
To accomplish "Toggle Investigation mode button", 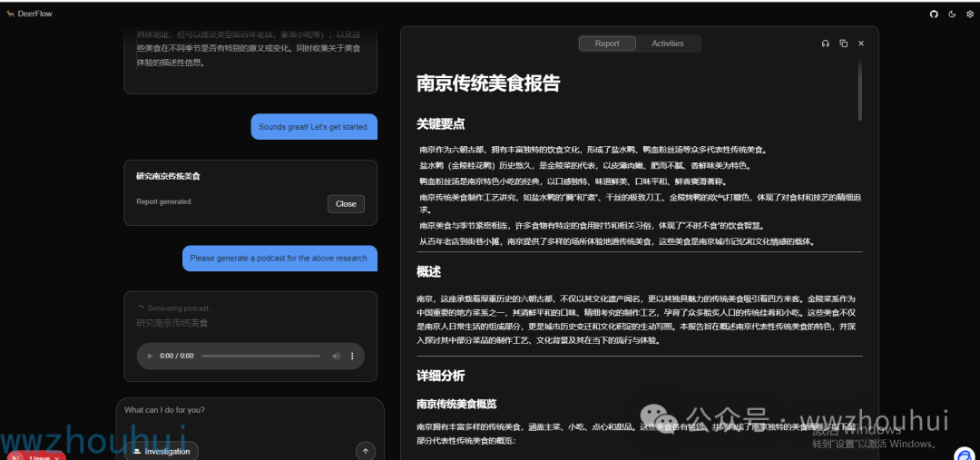I will [162, 451].
